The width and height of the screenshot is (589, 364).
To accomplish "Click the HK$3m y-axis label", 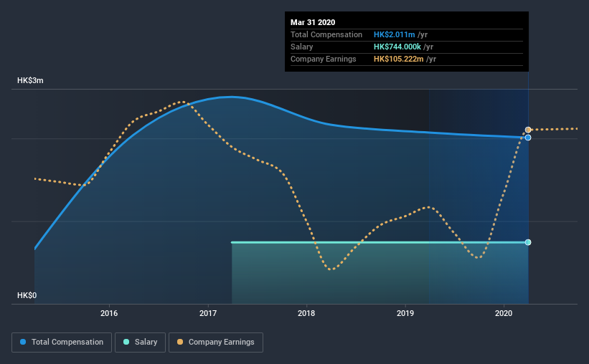I will pyautogui.click(x=30, y=81).
